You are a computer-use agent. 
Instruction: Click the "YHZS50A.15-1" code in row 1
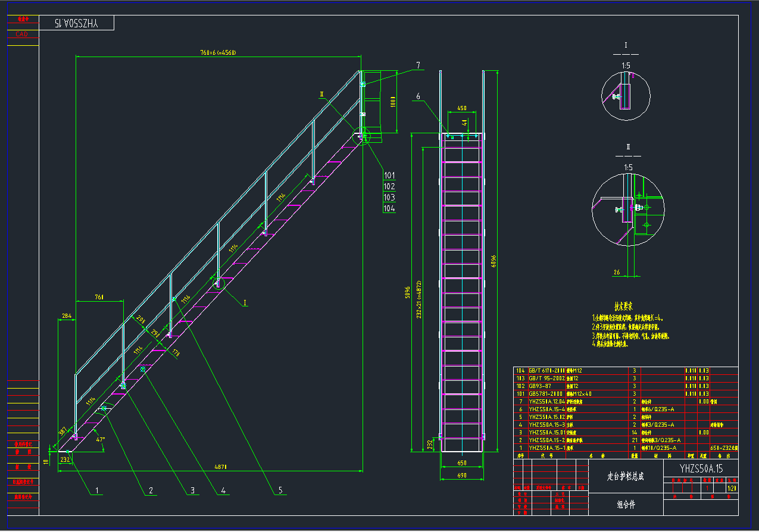tap(546, 447)
